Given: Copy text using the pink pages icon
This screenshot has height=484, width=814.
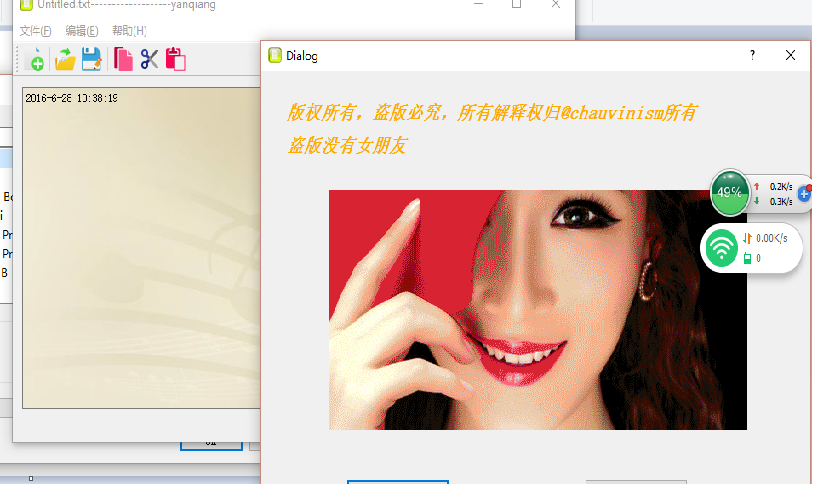Looking at the screenshot, I should point(123,59).
